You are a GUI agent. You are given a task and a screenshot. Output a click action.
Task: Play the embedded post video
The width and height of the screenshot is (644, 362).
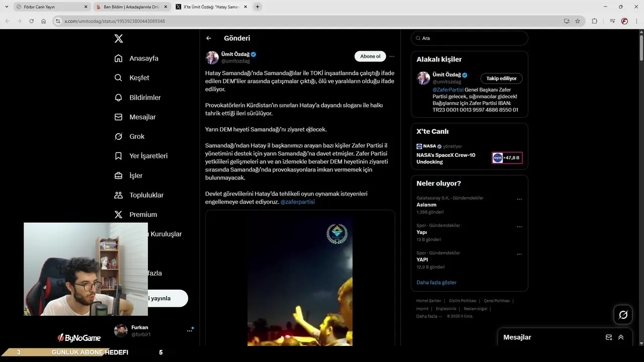[300, 281]
